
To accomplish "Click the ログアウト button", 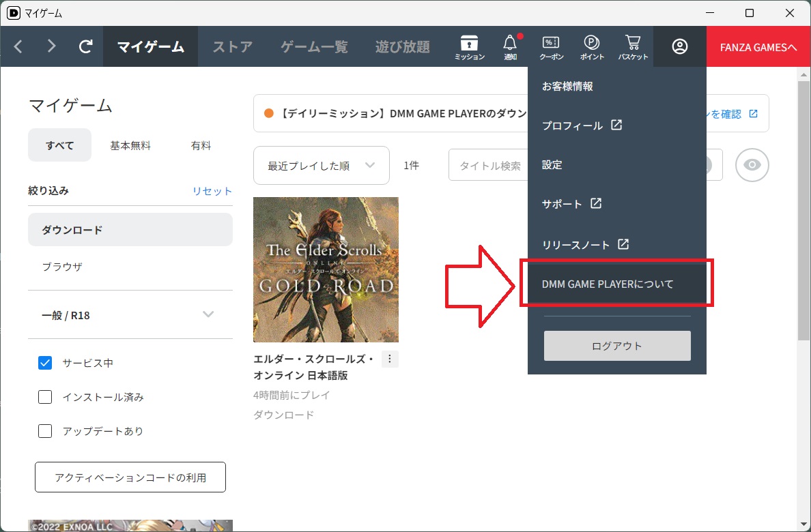I will 617,346.
